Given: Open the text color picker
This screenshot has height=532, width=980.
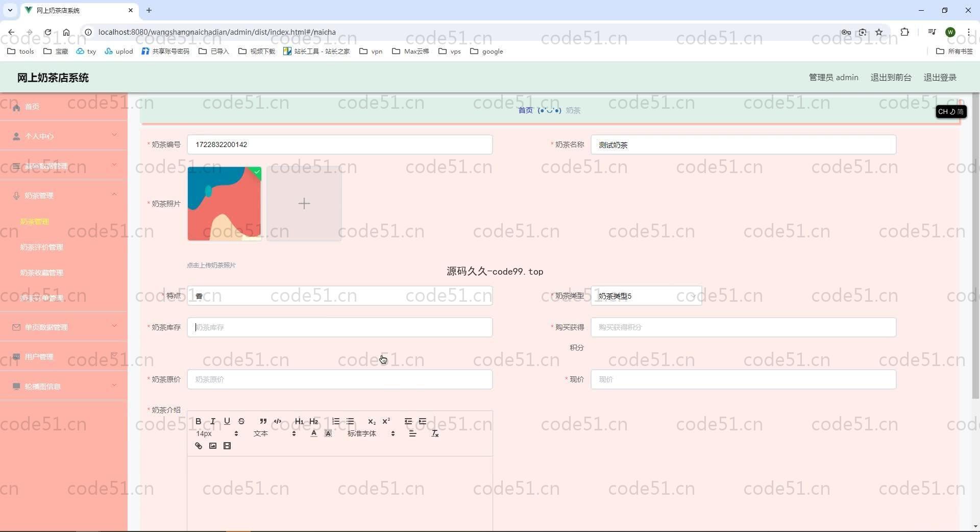Looking at the screenshot, I should coord(313,433).
